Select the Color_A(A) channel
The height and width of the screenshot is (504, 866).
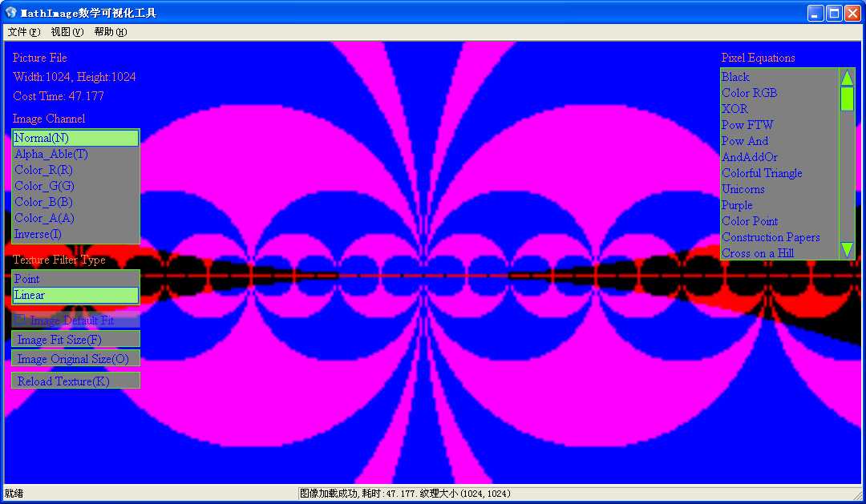pos(75,218)
